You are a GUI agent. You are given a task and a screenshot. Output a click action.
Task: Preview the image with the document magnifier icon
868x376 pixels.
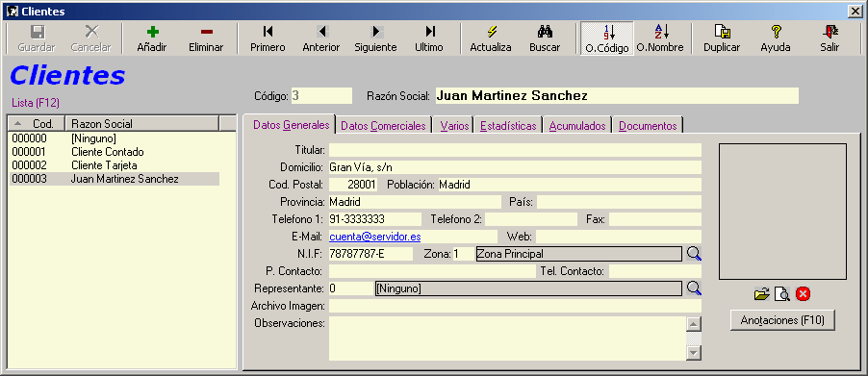[781, 294]
